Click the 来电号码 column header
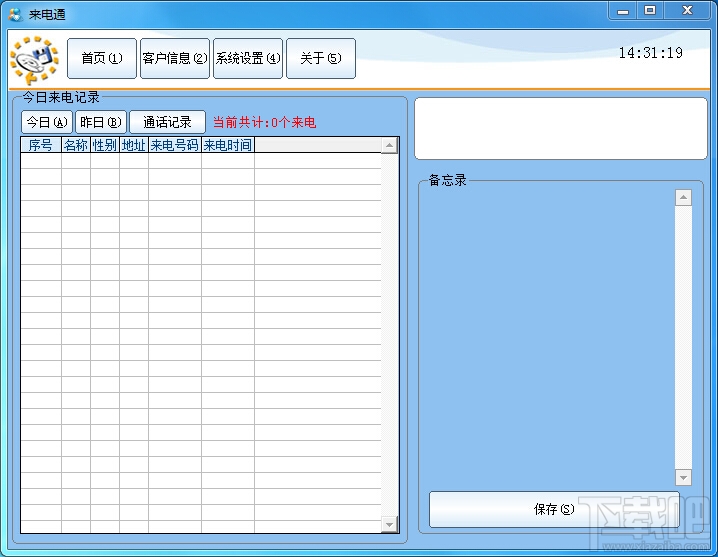This screenshot has width=718, height=557. coord(175,145)
